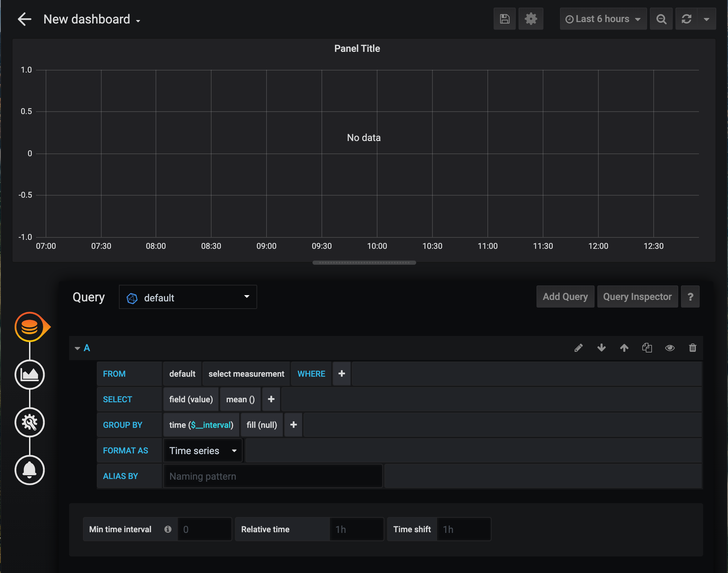Viewport: 728px width, 573px height.
Task: Open New dashboard title menu
Action: [92, 20]
